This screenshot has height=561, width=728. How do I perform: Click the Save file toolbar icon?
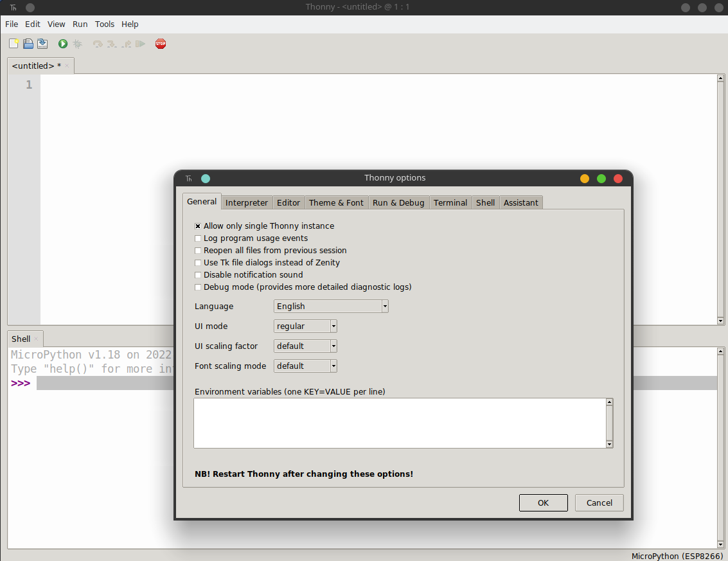tap(42, 44)
